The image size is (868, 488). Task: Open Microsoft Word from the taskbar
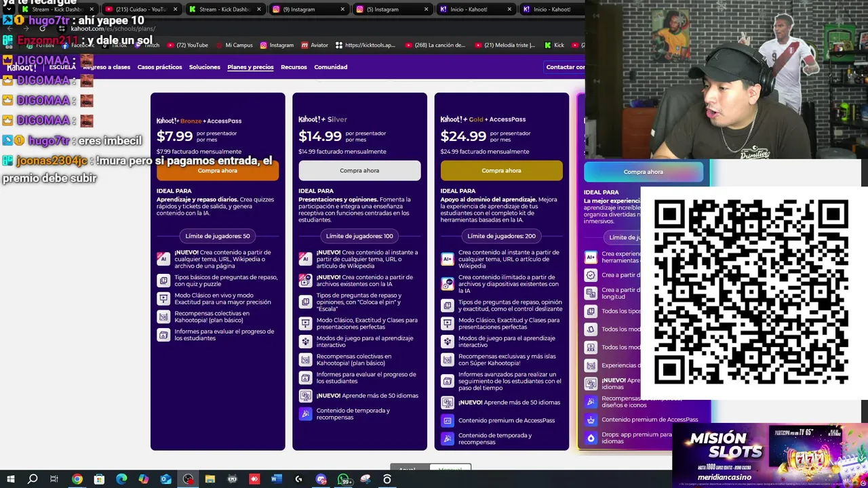276,479
